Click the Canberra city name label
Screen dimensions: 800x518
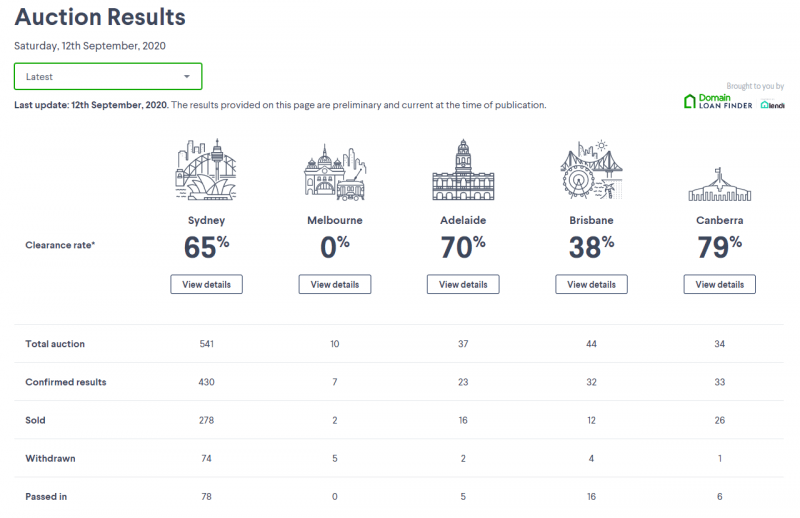pyautogui.click(x=719, y=220)
